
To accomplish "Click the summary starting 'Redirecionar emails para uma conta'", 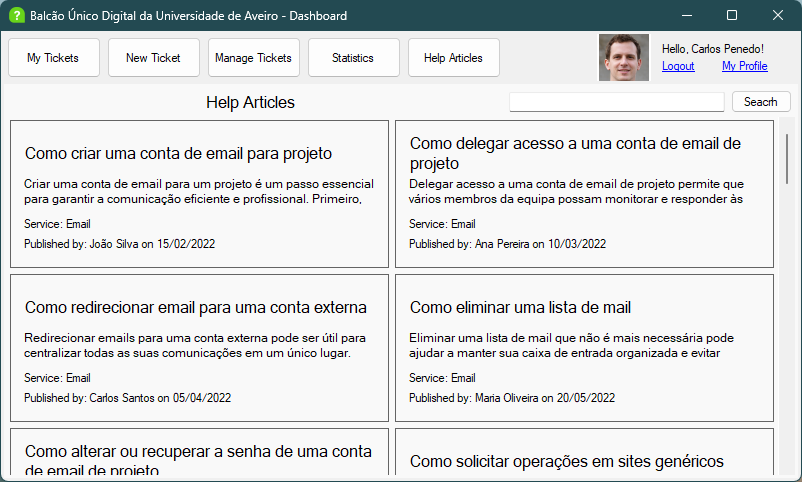I will (x=195, y=345).
